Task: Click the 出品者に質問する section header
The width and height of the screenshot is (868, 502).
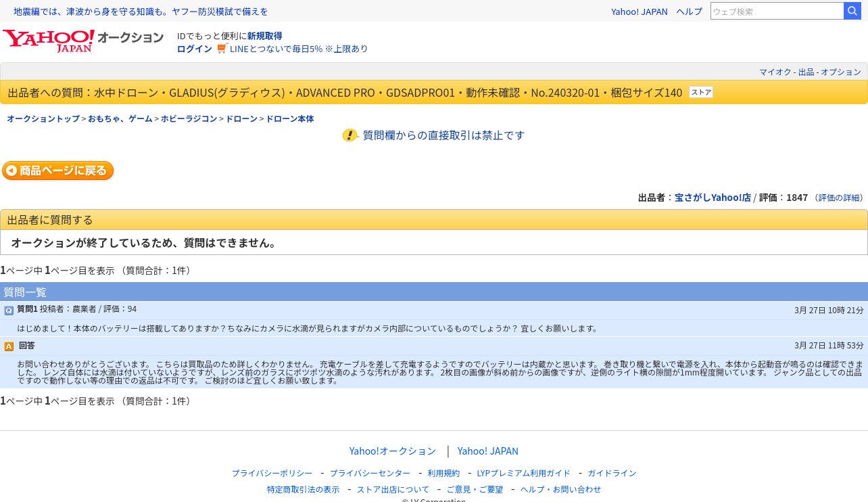Action: pyautogui.click(x=434, y=220)
